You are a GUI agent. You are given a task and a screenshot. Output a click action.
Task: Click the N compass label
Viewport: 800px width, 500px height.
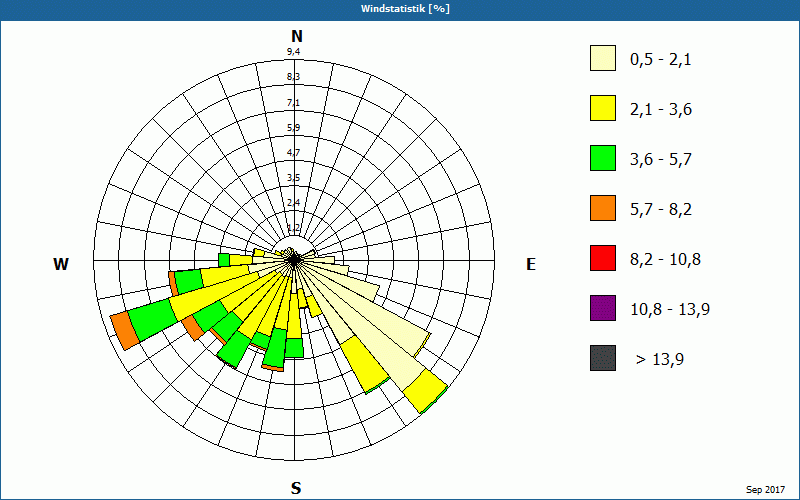296,36
